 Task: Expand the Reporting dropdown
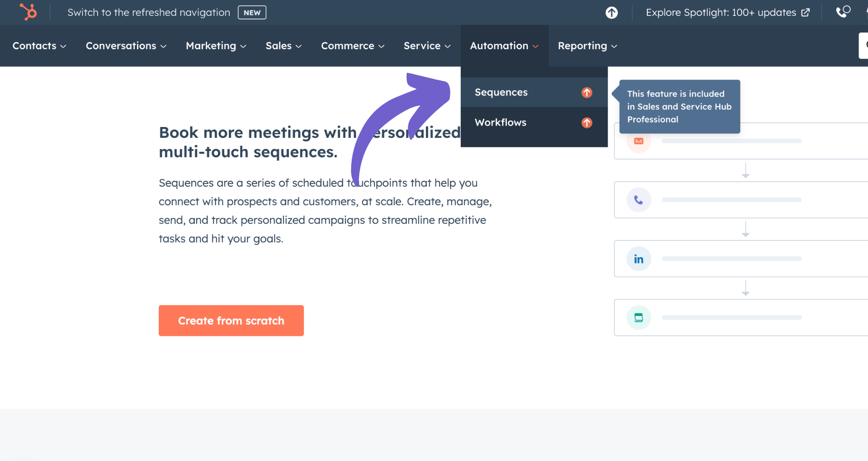click(x=587, y=46)
